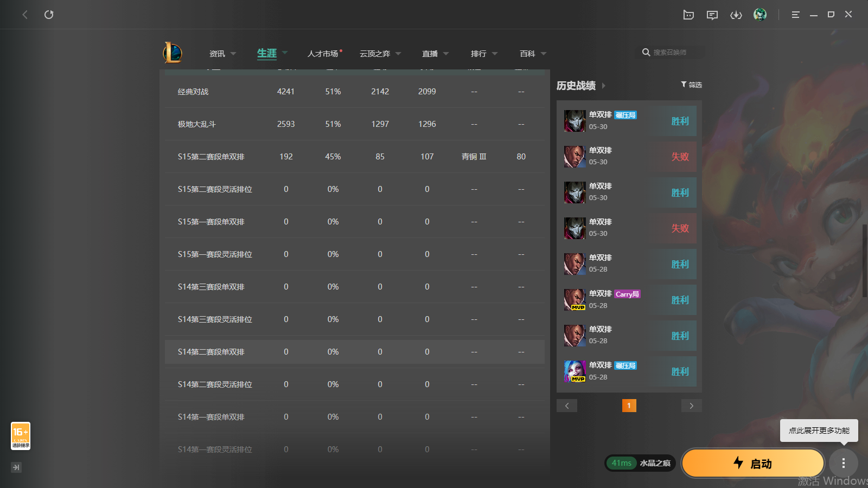Expand the 排行 dropdown menu
This screenshot has height=488, width=868.
[x=495, y=54]
